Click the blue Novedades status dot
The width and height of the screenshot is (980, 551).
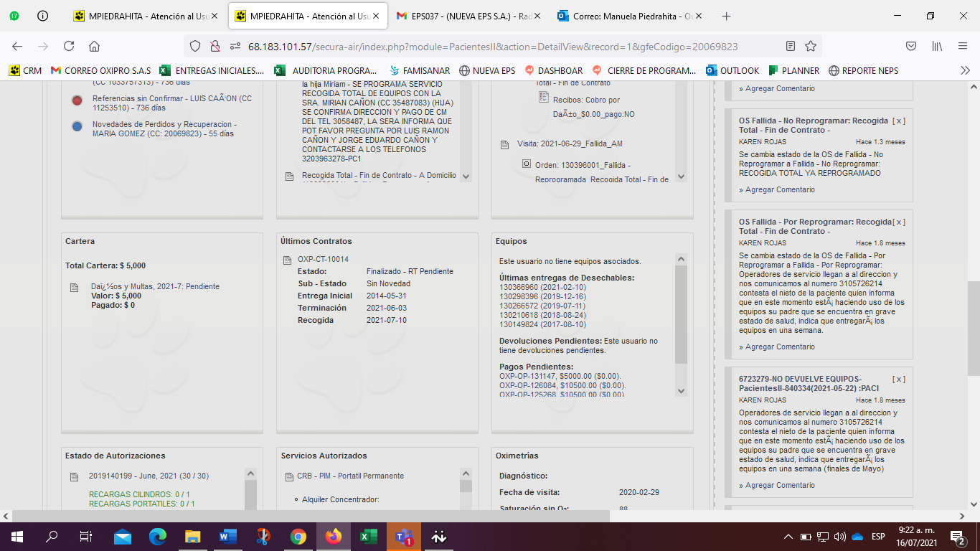[x=77, y=126]
